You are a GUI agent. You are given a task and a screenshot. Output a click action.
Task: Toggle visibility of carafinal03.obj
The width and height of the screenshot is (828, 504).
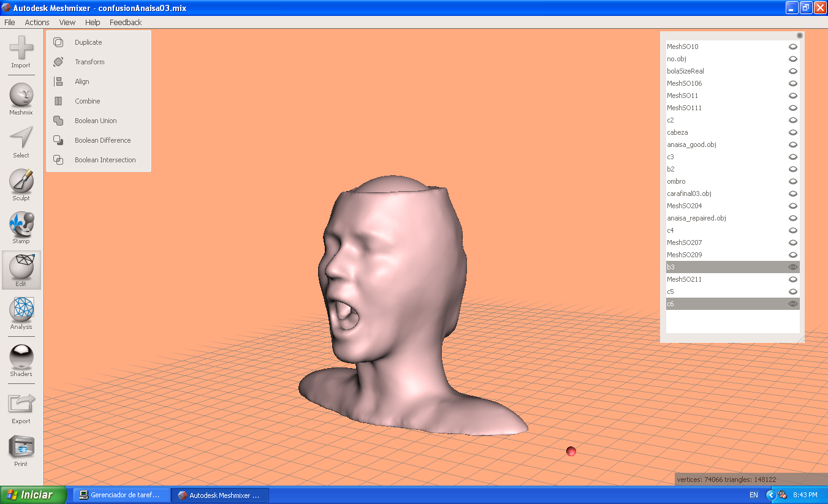792,194
